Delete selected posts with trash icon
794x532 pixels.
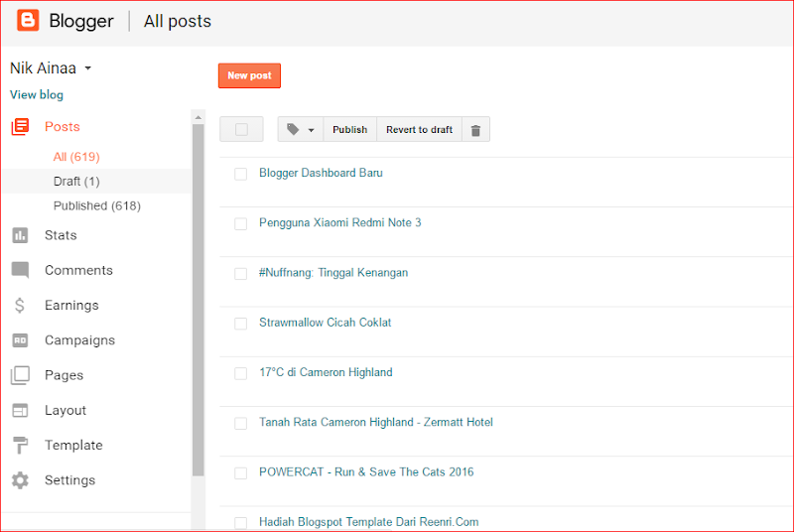pyautogui.click(x=475, y=130)
